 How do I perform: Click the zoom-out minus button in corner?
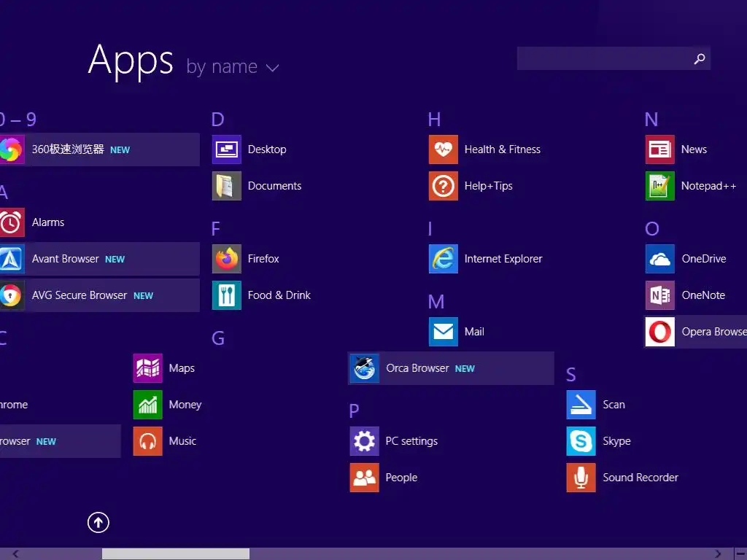741,554
